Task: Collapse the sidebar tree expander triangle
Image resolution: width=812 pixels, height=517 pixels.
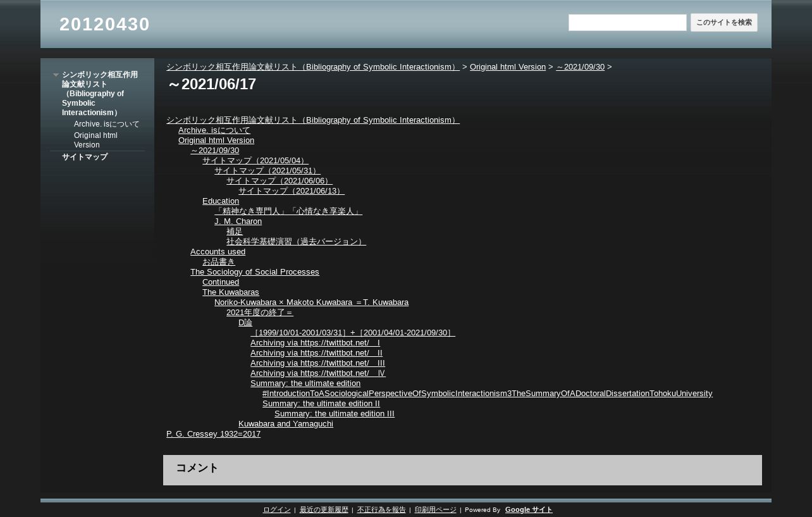Action: tap(56, 75)
